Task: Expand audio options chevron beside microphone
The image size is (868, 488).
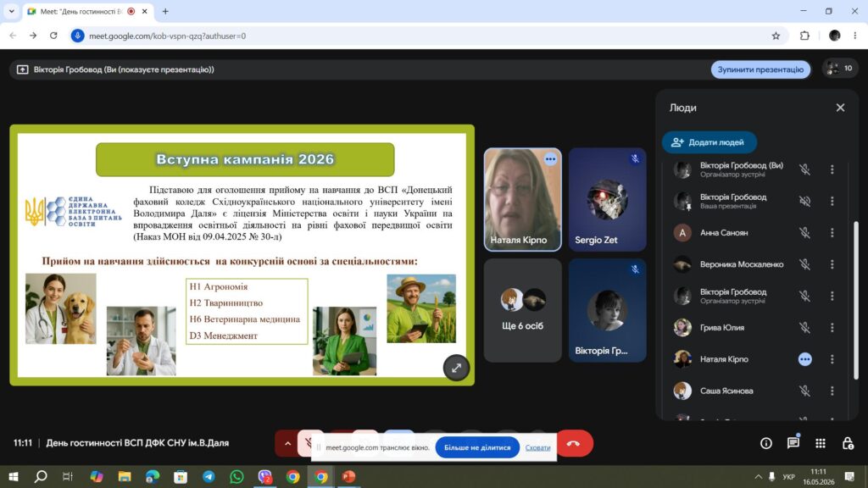Action: pos(287,443)
